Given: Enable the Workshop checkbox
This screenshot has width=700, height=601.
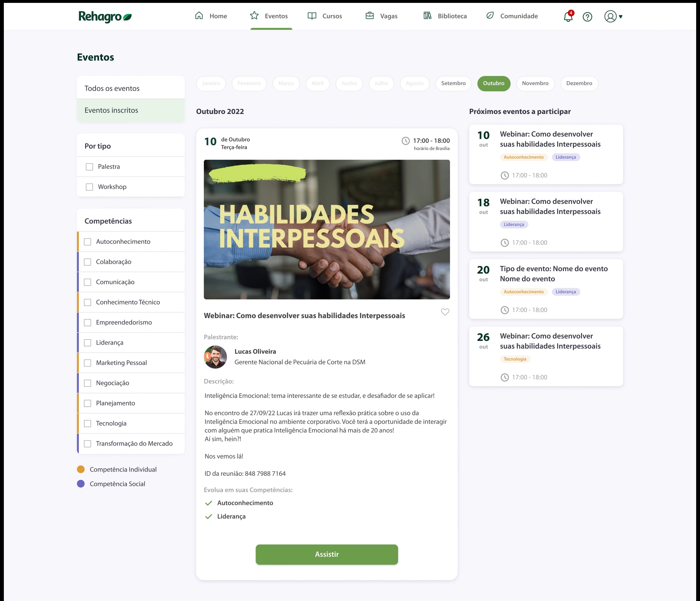Looking at the screenshot, I should pyautogui.click(x=89, y=187).
